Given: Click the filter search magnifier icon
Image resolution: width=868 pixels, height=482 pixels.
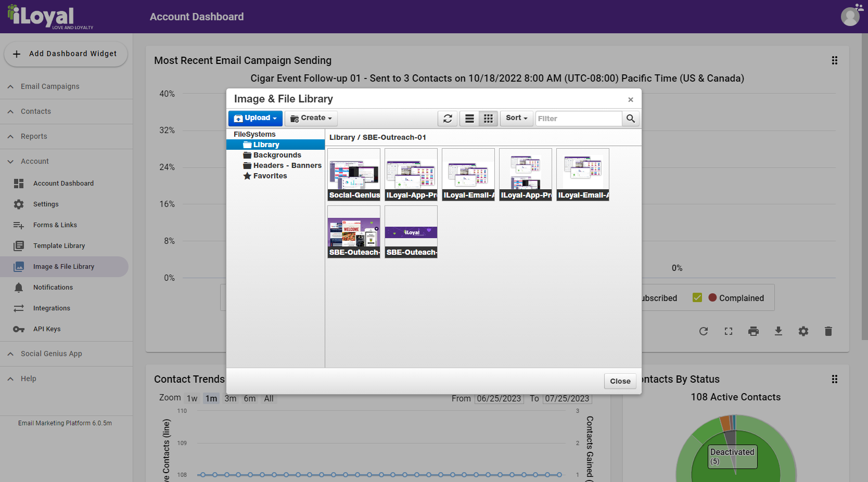Looking at the screenshot, I should coord(631,119).
